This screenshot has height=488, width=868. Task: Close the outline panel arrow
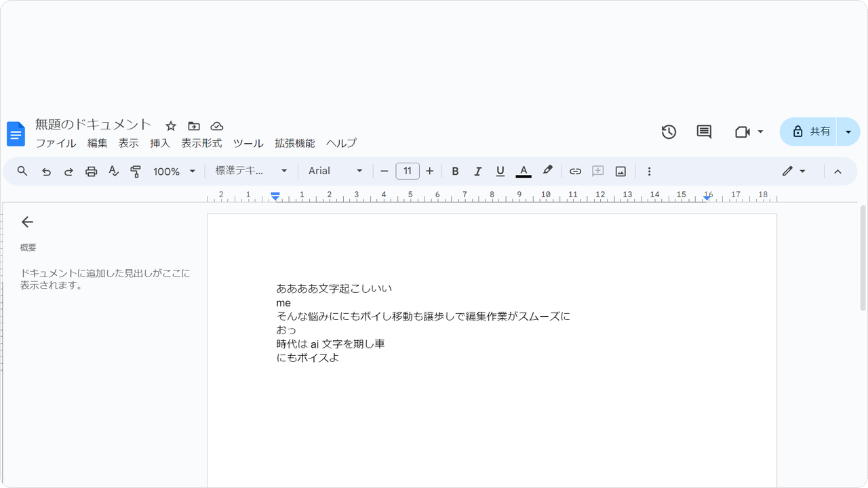27,222
